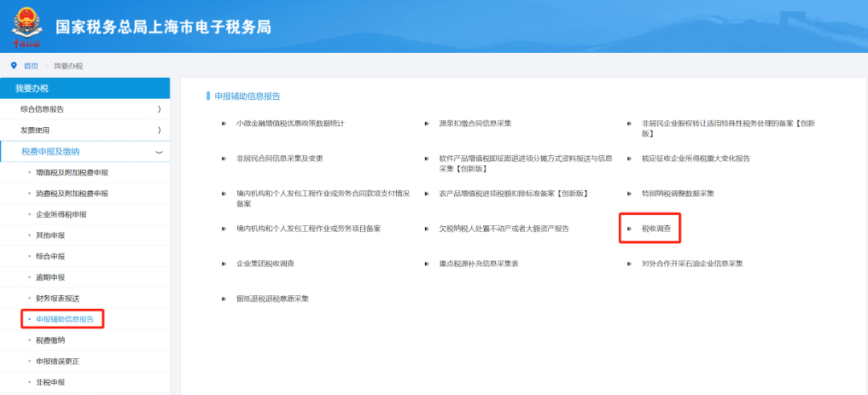Open 欠税纳税人处置不动产或者大额资产报告
The height and width of the screenshot is (395, 868).
pyautogui.click(x=504, y=228)
